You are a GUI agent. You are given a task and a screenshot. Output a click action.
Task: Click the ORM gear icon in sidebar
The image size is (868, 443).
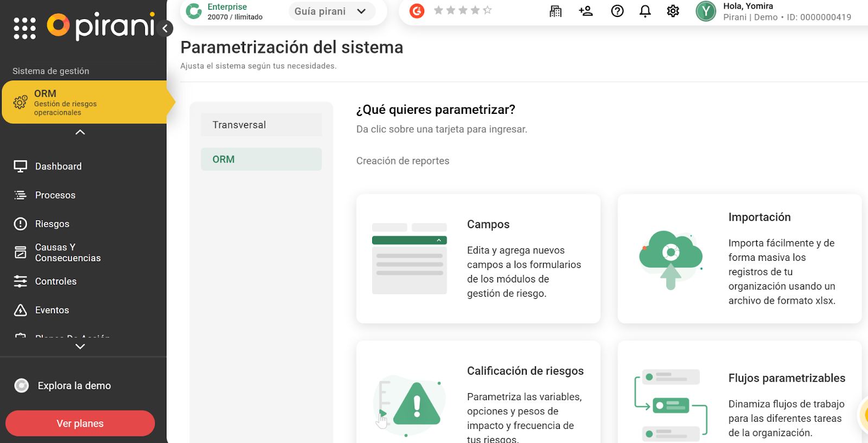tap(20, 102)
